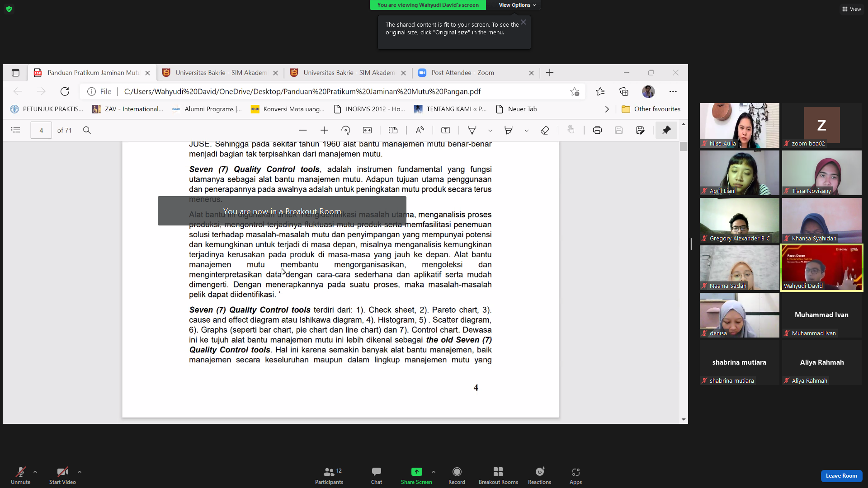
Task: Toggle Start Video camera button
Action: (x=62, y=475)
